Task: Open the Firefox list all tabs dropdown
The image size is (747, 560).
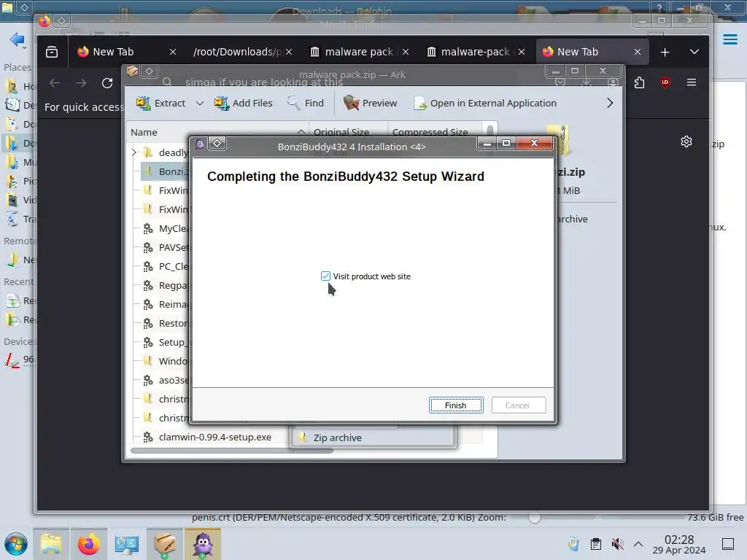Action: (x=694, y=52)
